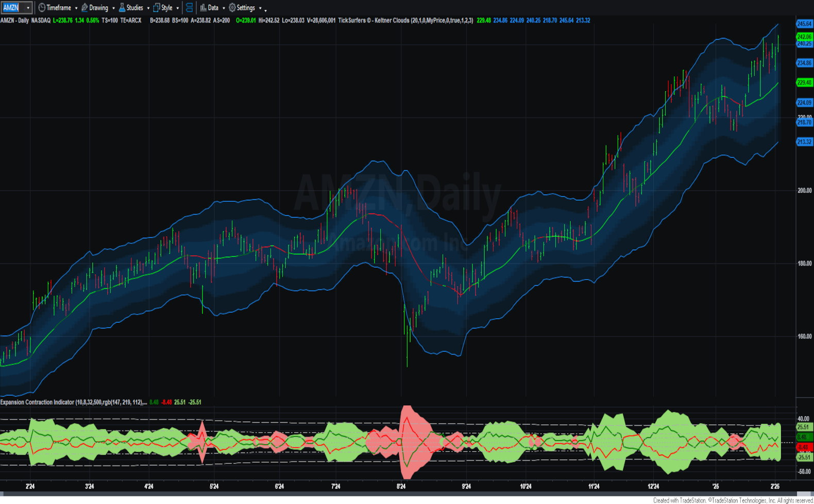Viewport: 814px width, 504px height.
Task: Click the green 242.06 last price marker
Action: tap(804, 37)
